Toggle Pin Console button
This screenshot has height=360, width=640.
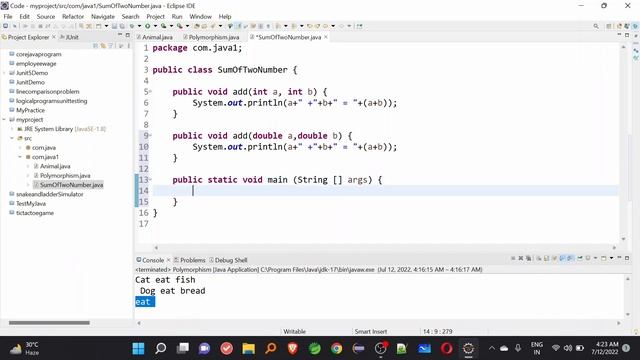click(580, 258)
